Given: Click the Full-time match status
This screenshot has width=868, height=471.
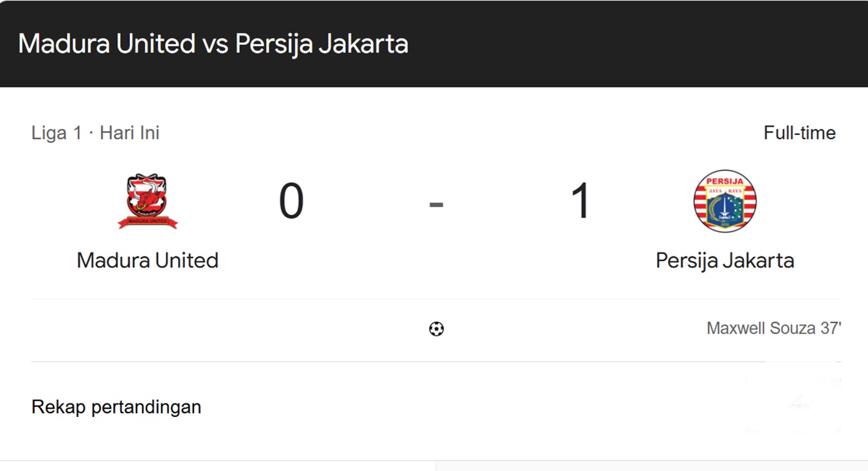Looking at the screenshot, I should [x=799, y=133].
